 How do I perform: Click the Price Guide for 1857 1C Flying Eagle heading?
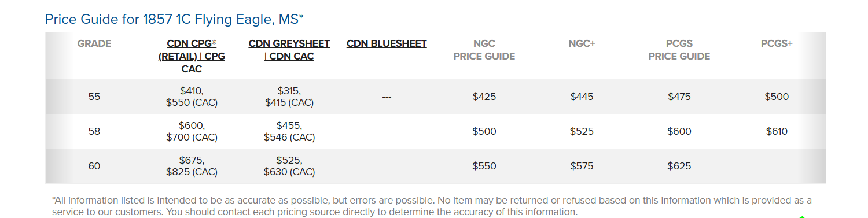[x=174, y=19]
